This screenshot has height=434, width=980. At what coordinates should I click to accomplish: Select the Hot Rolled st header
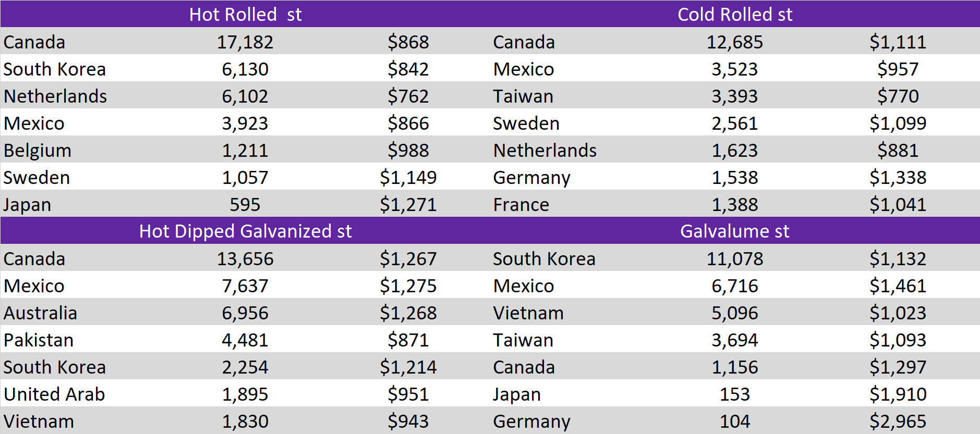(x=245, y=14)
